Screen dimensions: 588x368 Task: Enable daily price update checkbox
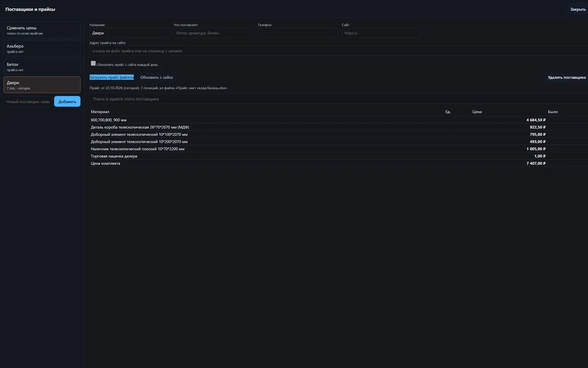click(x=93, y=63)
